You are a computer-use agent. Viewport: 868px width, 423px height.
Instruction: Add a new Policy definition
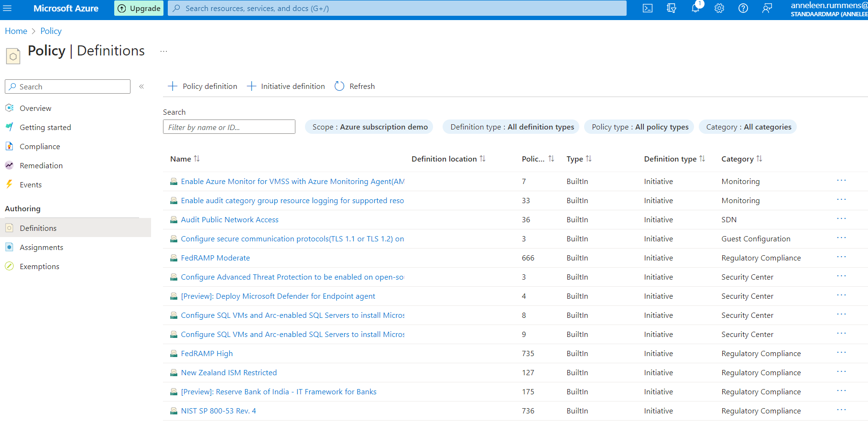click(x=203, y=87)
